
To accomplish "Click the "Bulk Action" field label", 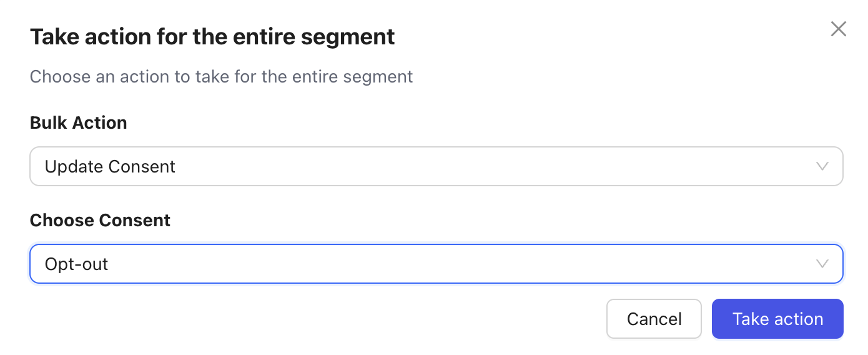I will [x=78, y=122].
